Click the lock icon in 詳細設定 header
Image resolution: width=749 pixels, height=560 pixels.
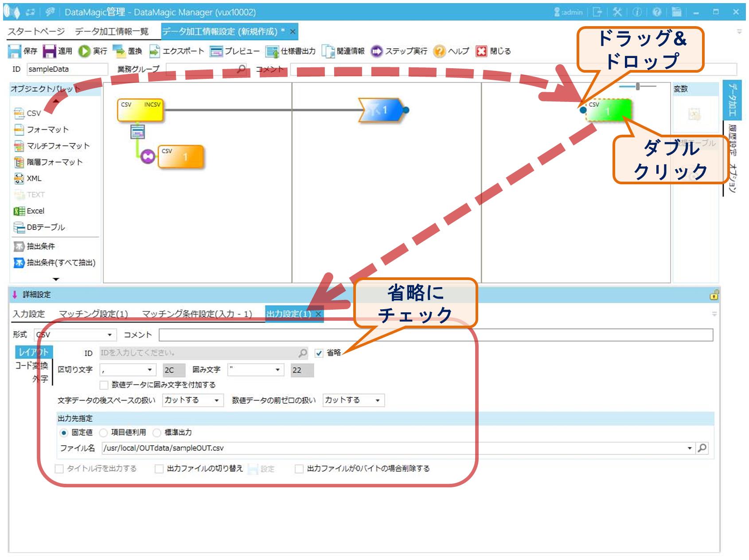(x=714, y=295)
